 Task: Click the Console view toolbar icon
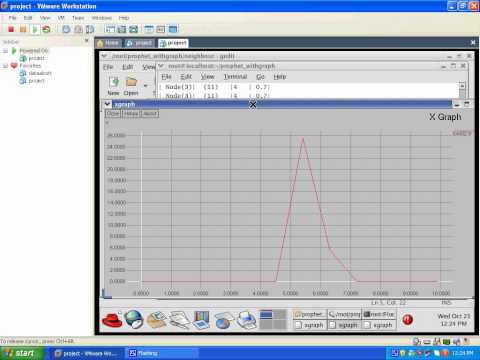pyautogui.click(x=173, y=29)
